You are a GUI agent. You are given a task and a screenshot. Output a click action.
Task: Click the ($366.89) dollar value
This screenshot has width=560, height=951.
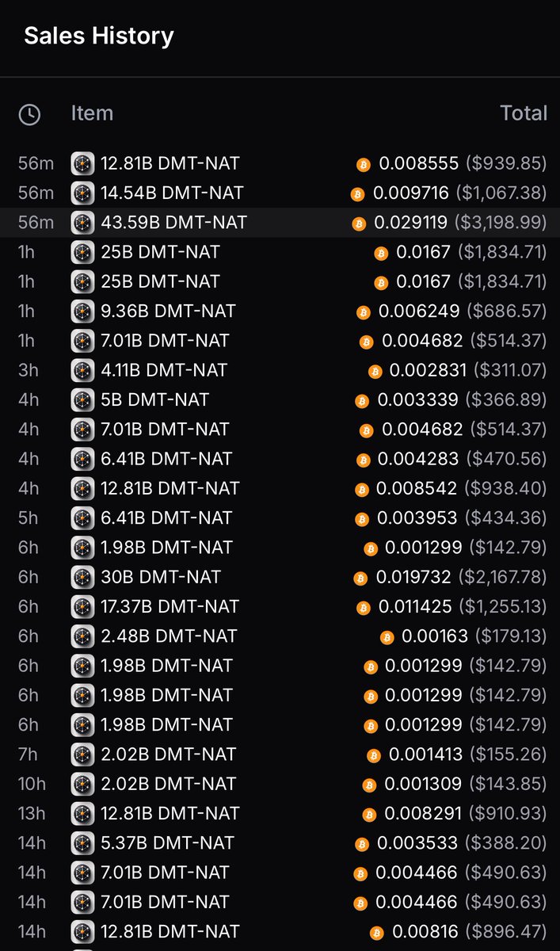point(506,400)
